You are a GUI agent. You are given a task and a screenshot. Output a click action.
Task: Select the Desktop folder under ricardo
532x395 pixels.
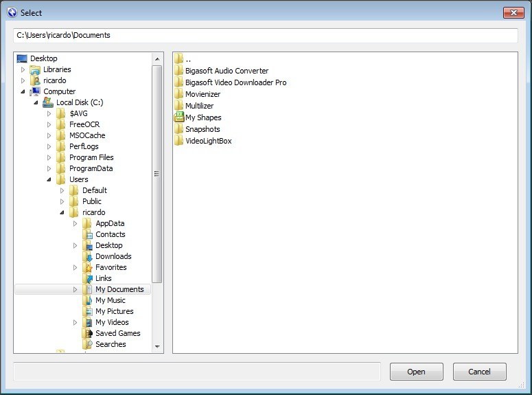tap(109, 245)
